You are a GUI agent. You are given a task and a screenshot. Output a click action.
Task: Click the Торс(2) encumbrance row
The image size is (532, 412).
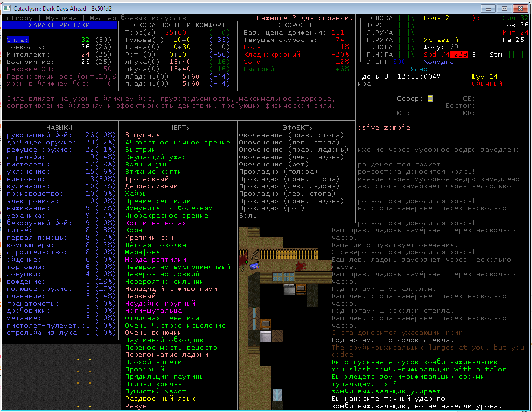coord(177,33)
